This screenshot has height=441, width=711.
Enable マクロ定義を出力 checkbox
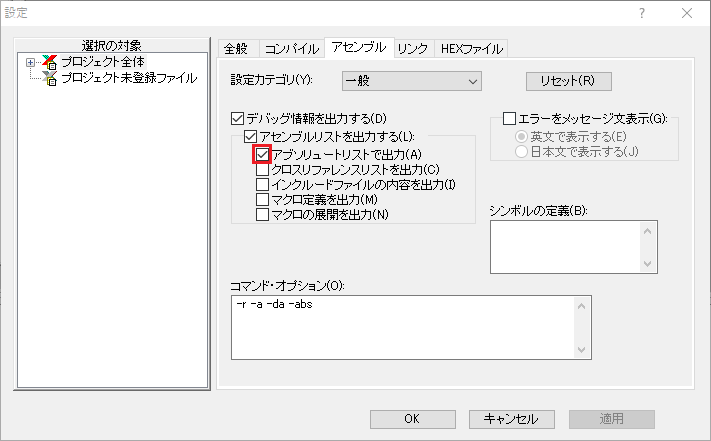coord(263,200)
